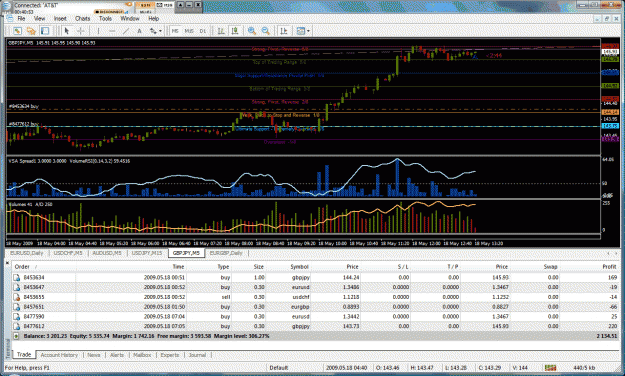The height and width of the screenshot is (376, 625).
Task: Select the vertical line drawing tool
Action: pyautogui.click(x=98, y=31)
